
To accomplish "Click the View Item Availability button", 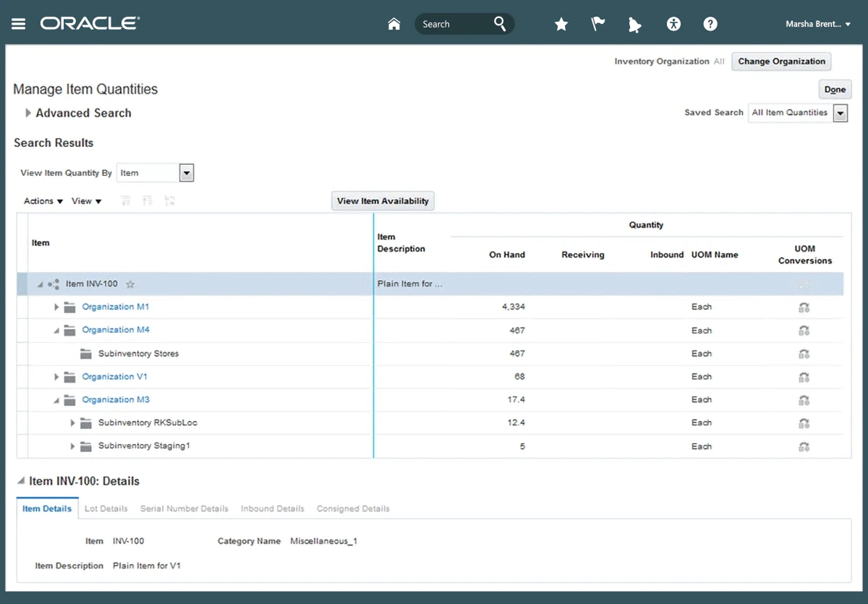I will [x=383, y=201].
